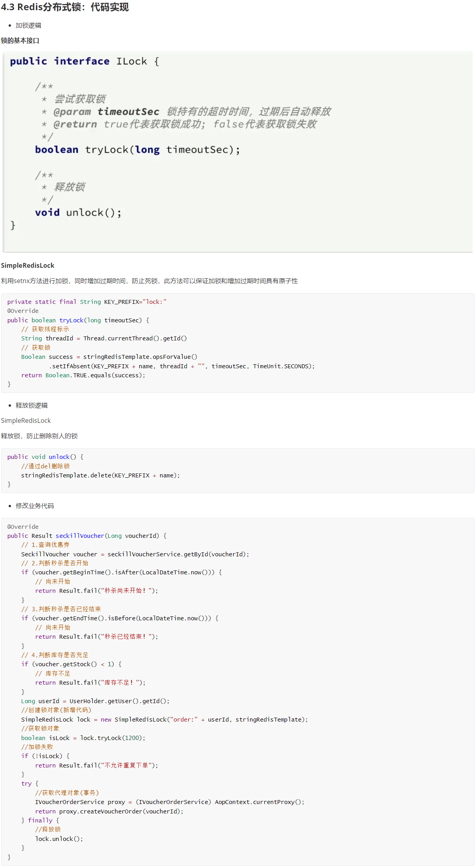Click the text '释放锁, 防止删除别人的锁'
The height and width of the screenshot is (868, 476).
click(39, 436)
